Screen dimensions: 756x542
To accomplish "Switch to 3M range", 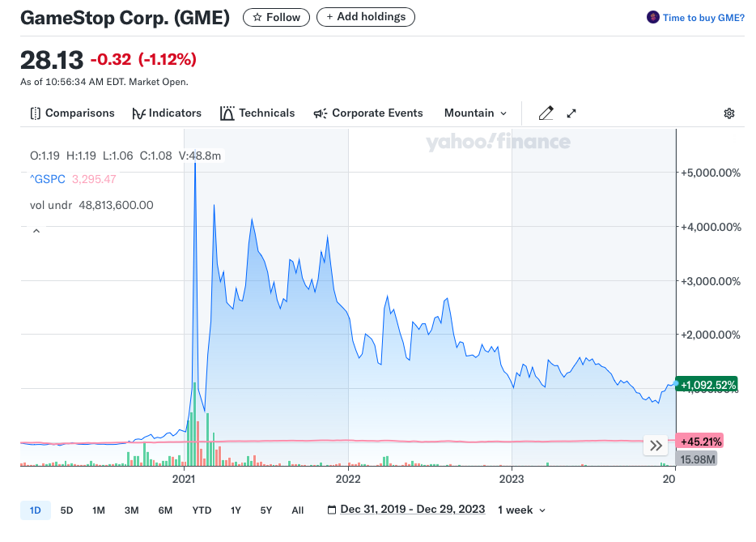I will pos(132,510).
